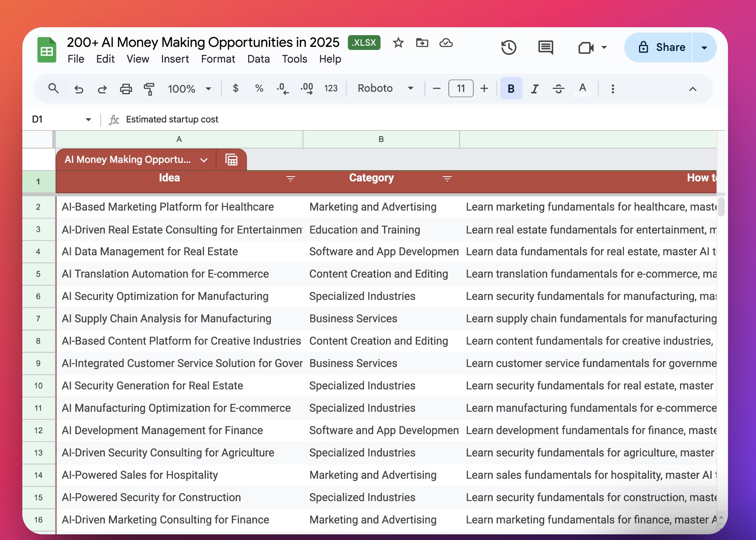
Task: Click the font size input field
Action: coord(460,88)
